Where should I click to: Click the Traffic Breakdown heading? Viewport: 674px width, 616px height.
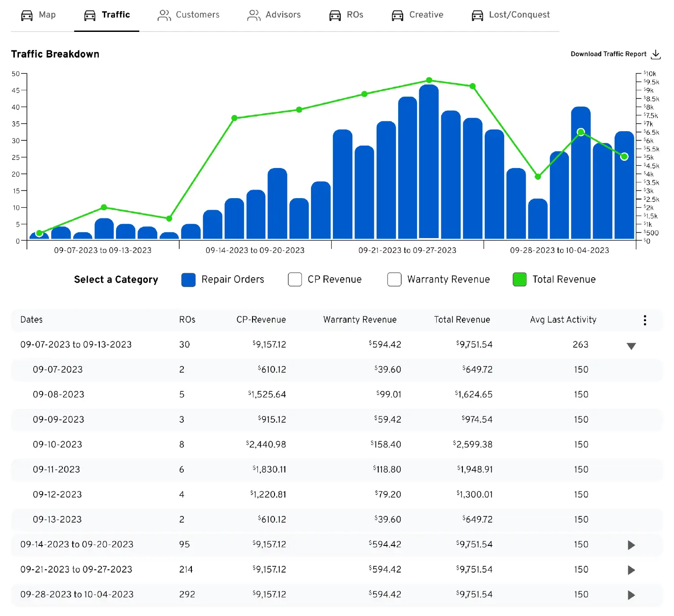coord(55,54)
